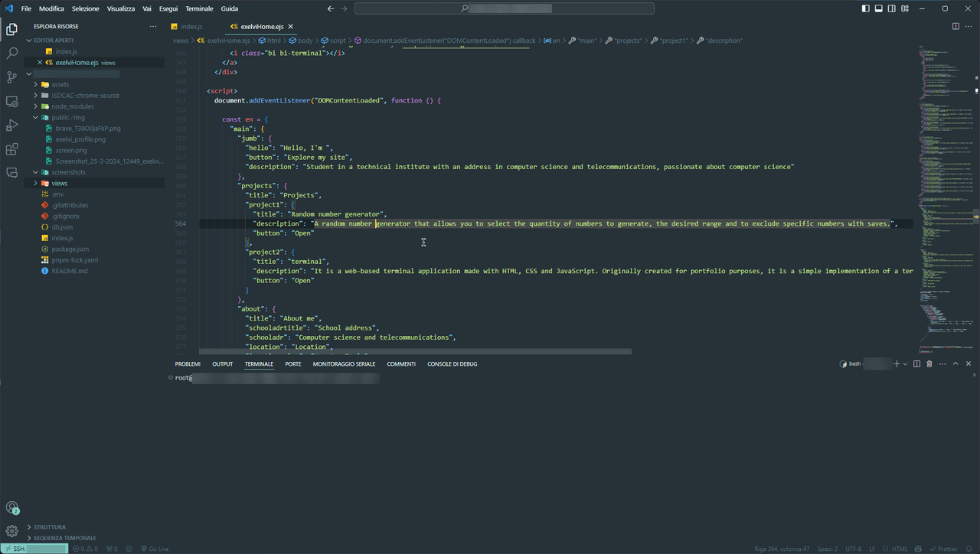
Task: Open Remote Explorer in activity bar
Action: [x=11, y=101]
